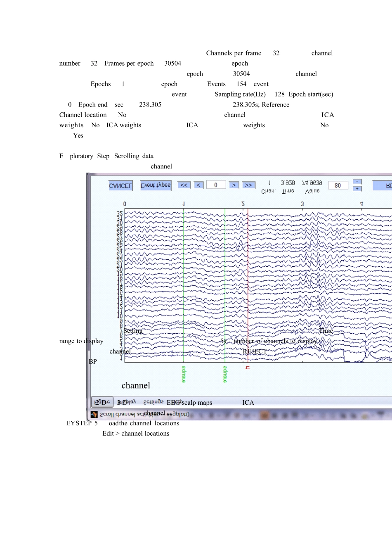The image size is (392, 555).
Task: Open the Figure menu
Action: [x=102, y=402]
